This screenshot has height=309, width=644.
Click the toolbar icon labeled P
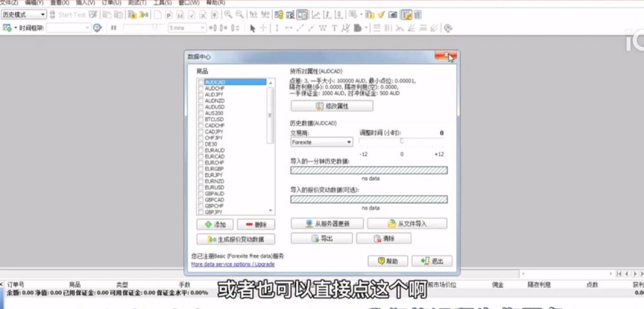(169, 15)
